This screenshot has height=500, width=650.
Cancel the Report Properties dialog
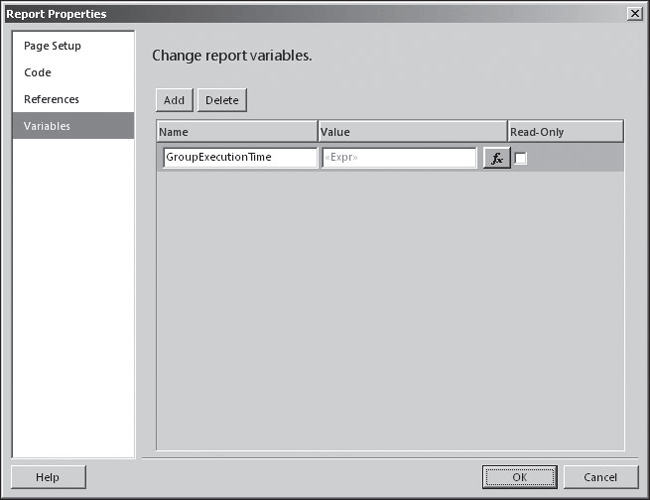point(601,477)
